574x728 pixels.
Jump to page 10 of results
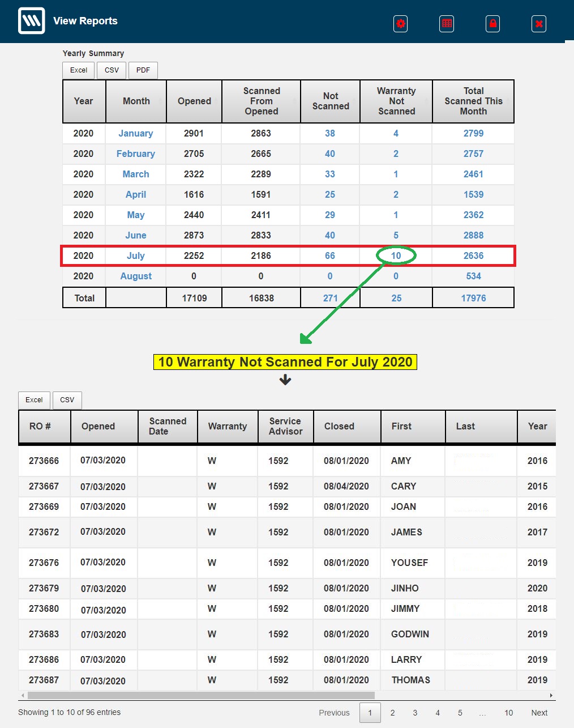coord(508,713)
